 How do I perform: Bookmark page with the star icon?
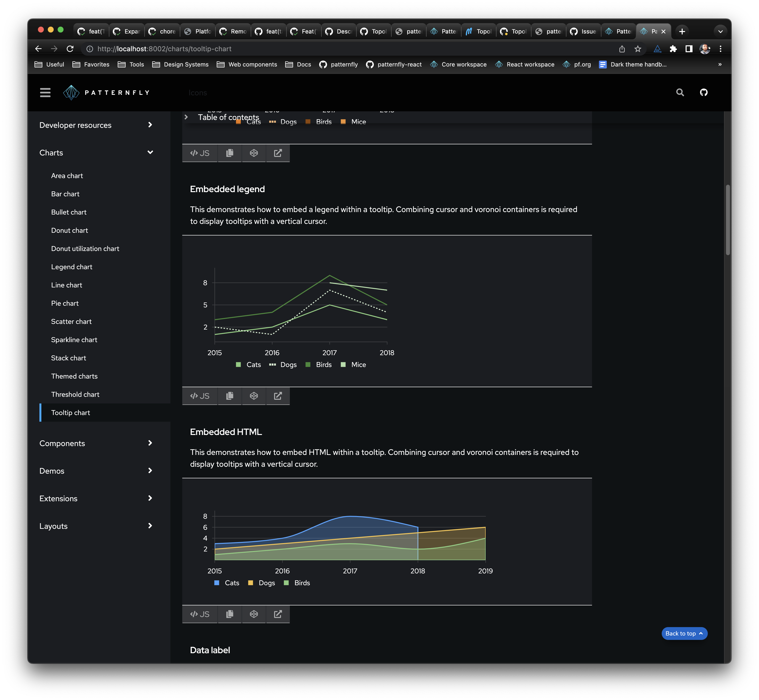pyautogui.click(x=637, y=49)
